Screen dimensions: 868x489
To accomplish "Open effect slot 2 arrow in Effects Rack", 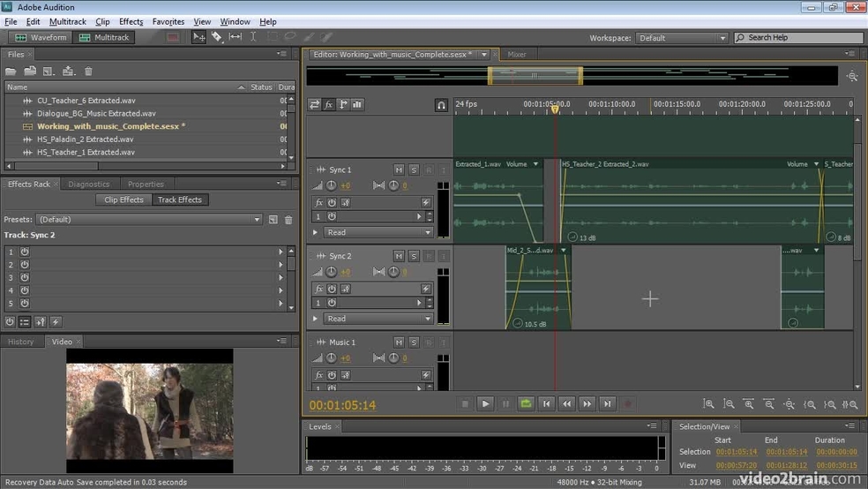I will point(281,265).
